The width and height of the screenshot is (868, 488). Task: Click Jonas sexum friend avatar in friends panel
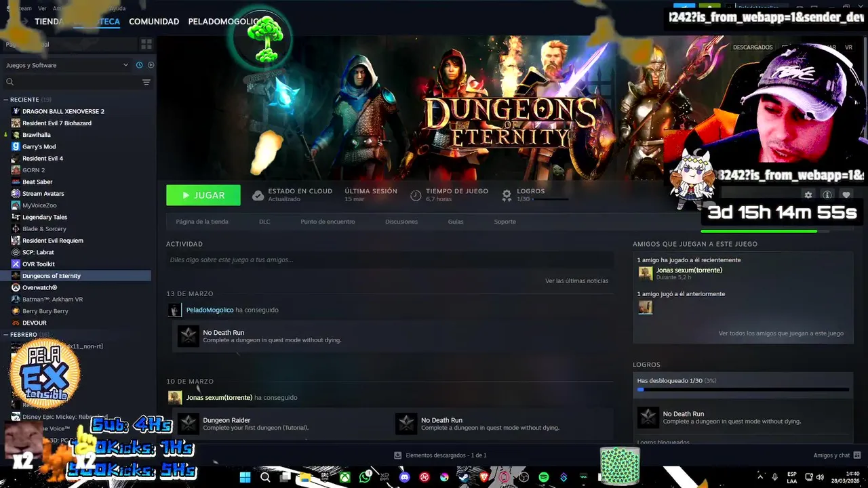pos(645,273)
